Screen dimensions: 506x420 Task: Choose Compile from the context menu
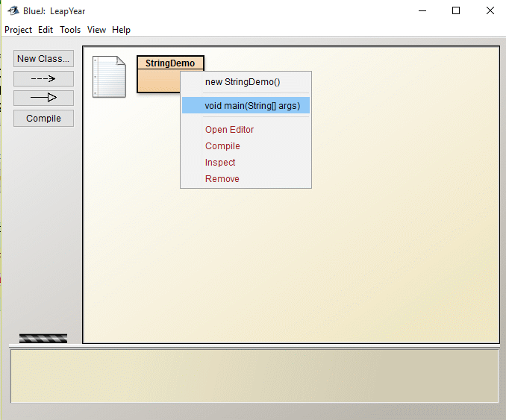(x=222, y=146)
